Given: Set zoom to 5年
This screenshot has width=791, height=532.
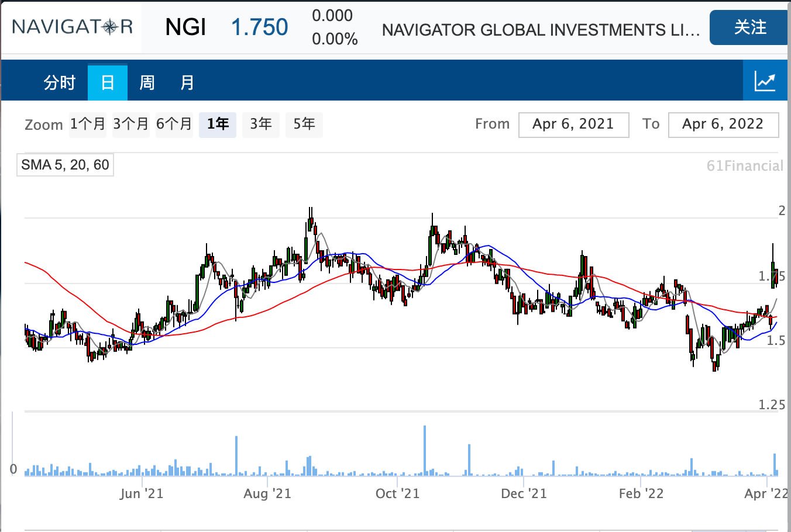Looking at the screenshot, I should pyautogui.click(x=304, y=125).
